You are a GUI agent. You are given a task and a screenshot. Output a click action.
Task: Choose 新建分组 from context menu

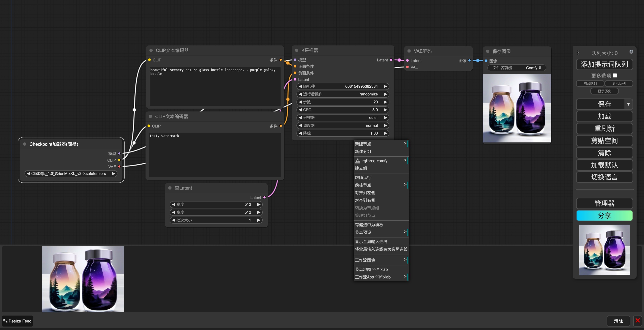[x=381, y=152]
